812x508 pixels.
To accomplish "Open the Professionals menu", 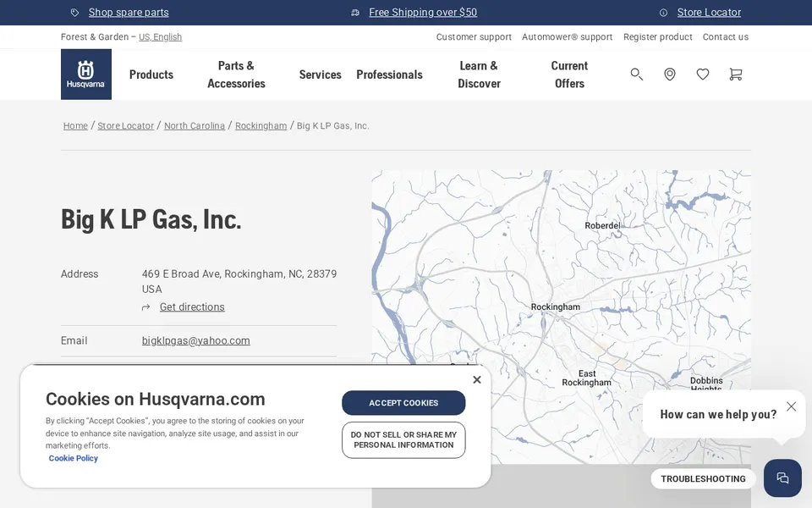I will 389,75.
